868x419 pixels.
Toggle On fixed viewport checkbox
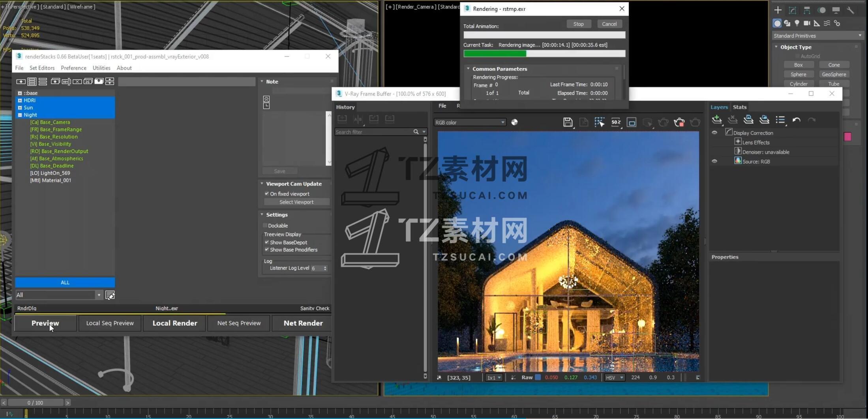click(x=267, y=194)
